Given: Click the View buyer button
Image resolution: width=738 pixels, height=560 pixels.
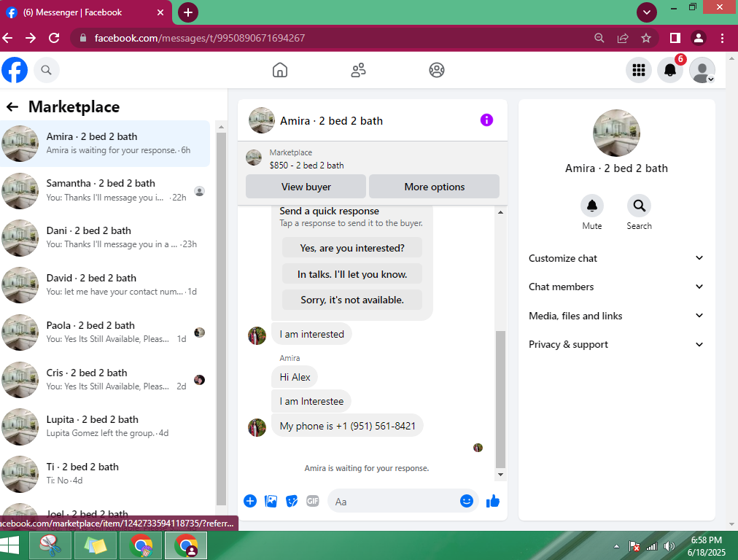Looking at the screenshot, I should tap(306, 187).
